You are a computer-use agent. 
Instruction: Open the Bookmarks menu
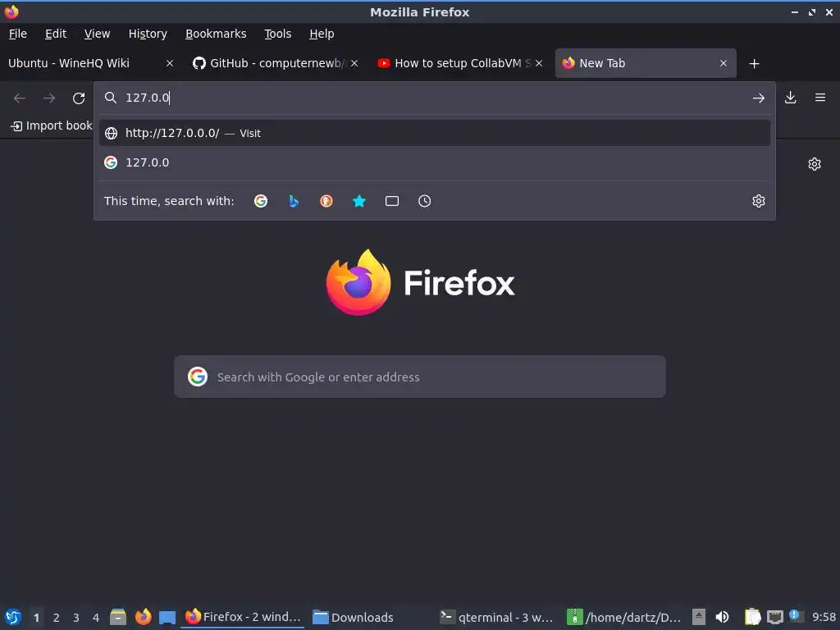pos(216,34)
